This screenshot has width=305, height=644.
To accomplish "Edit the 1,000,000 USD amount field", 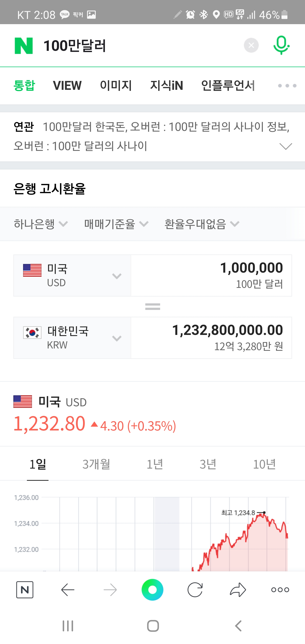I will [x=211, y=275].
